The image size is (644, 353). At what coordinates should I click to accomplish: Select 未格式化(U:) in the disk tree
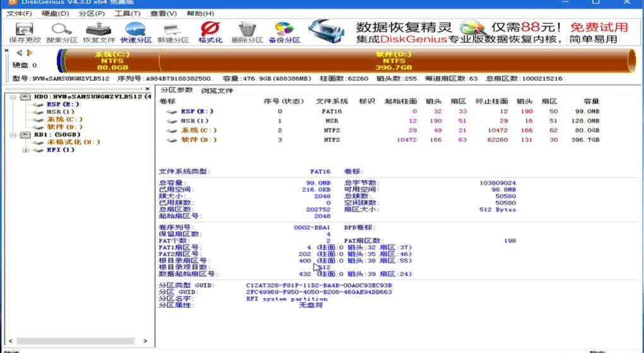tap(73, 142)
